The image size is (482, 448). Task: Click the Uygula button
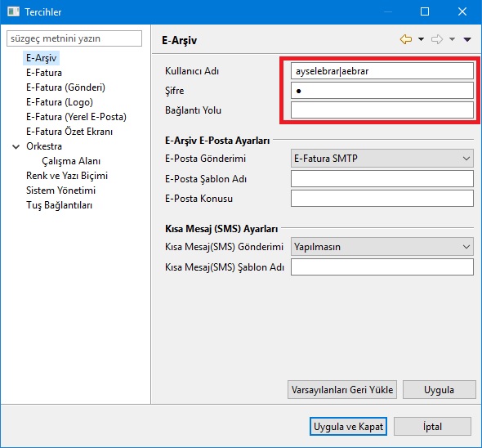439,389
